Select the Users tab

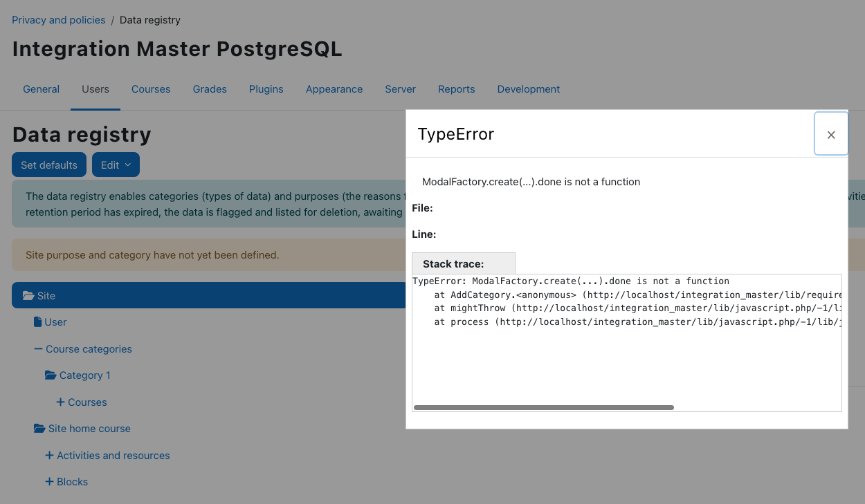(95, 89)
